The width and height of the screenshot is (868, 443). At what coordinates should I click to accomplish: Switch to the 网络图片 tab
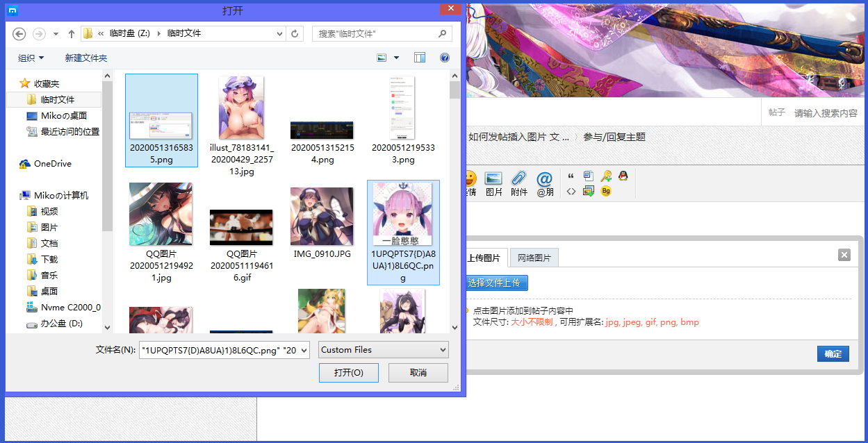click(x=534, y=257)
